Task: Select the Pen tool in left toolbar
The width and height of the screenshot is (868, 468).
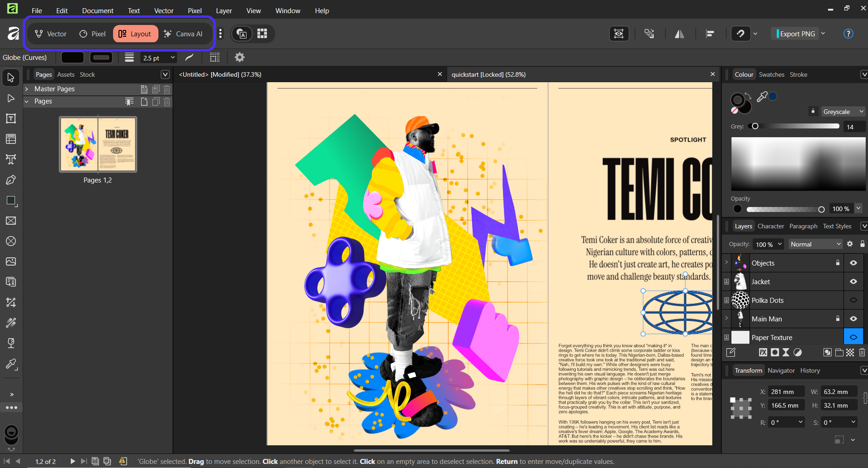Action: tap(11, 180)
